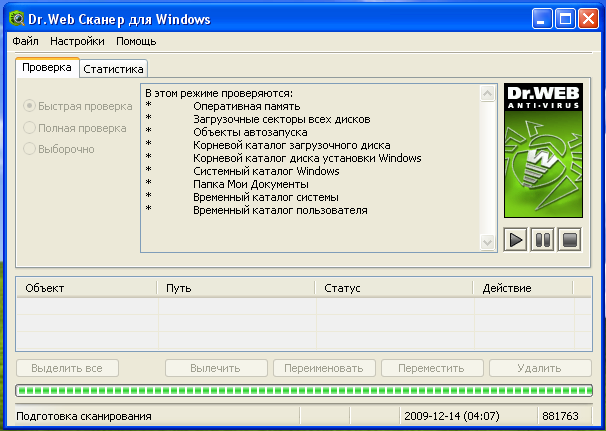The width and height of the screenshot is (606, 431).
Task: Sort by the Статус column header
Action: [x=394, y=288]
